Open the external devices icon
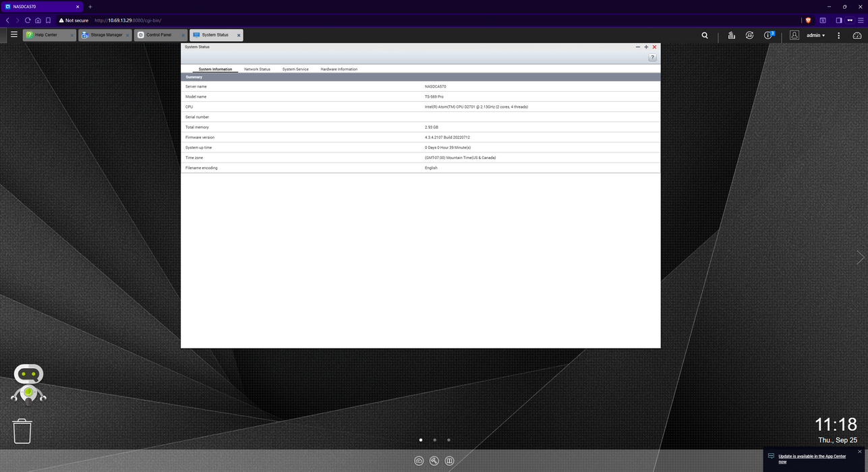 click(749, 35)
